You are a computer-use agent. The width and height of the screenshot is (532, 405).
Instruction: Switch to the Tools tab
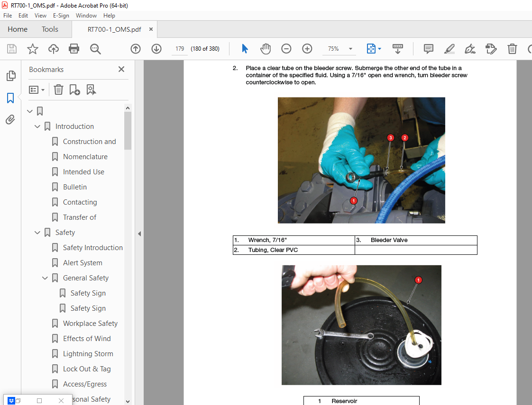click(50, 29)
